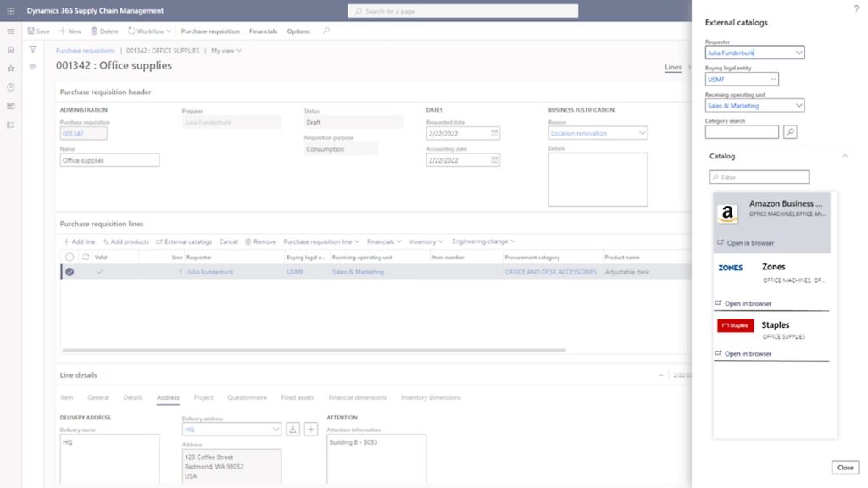Open Requested date calendar picker
The width and height of the screenshot is (868, 488).
click(x=495, y=133)
